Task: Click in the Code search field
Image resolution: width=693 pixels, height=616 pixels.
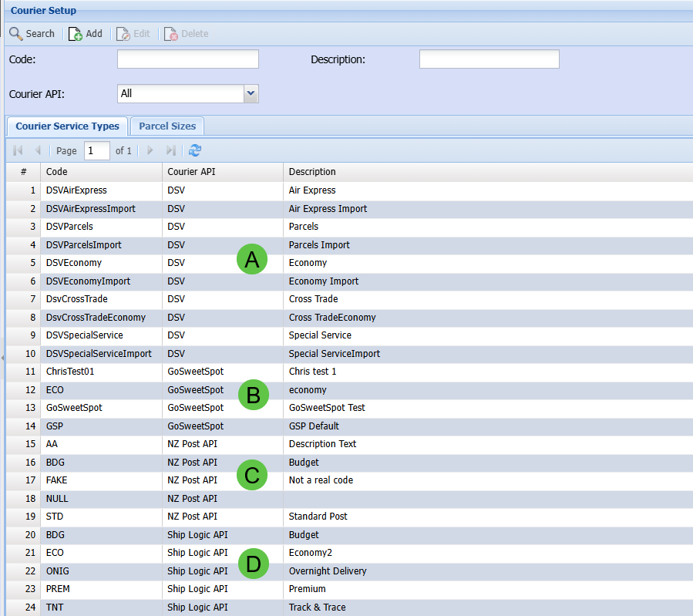Action: pyautogui.click(x=187, y=59)
